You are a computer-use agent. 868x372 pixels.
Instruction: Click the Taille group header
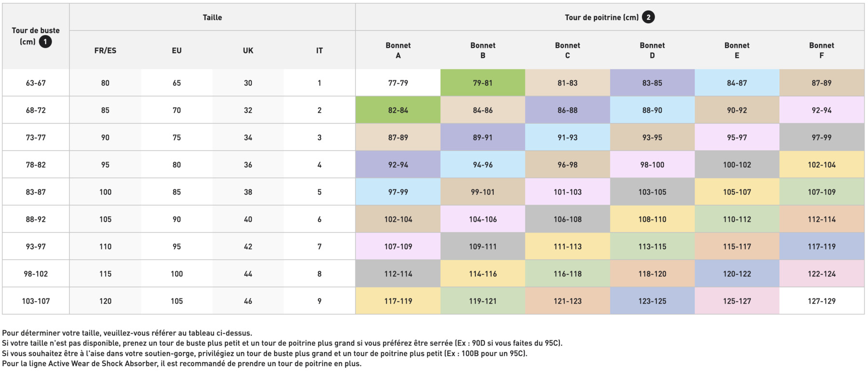pos(212,17)
